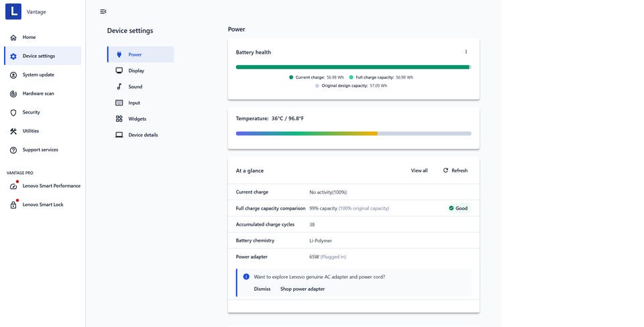Click the Widgets grid icon
Screen dimensions: 644x327
pos(119,118)
